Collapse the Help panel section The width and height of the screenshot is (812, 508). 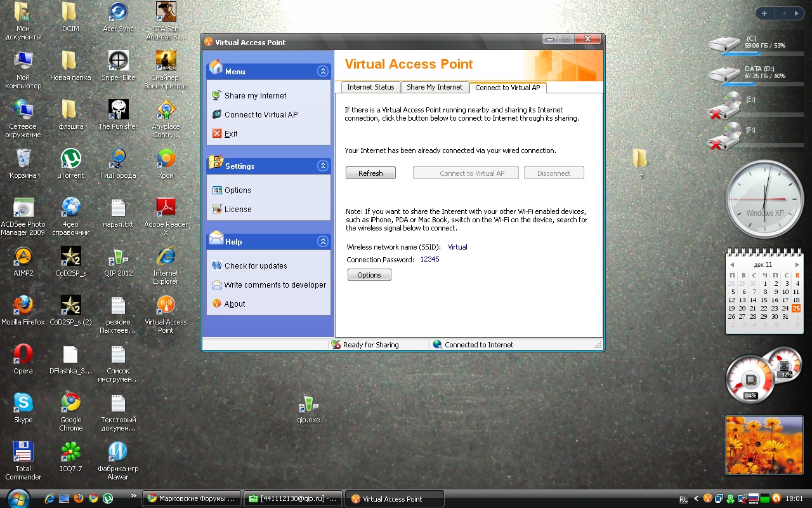[323, 242]
